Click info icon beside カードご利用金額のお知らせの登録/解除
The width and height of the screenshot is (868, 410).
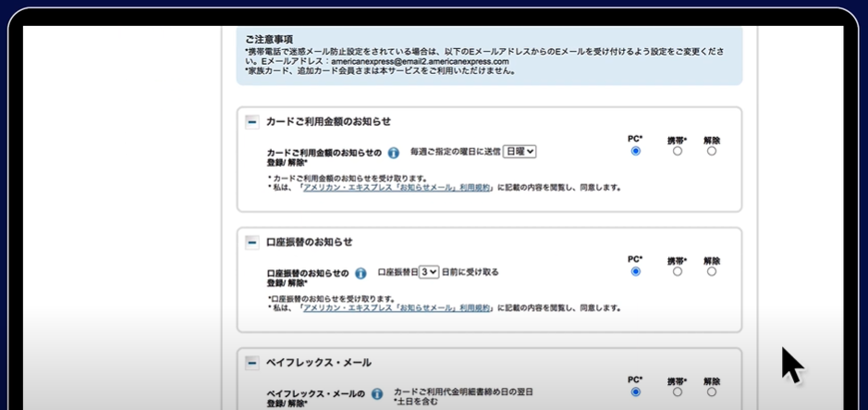393,153
